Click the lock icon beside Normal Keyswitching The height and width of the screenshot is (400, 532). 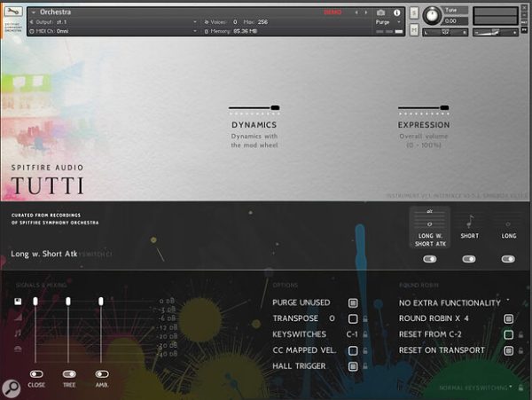click(x=520, y=388)
